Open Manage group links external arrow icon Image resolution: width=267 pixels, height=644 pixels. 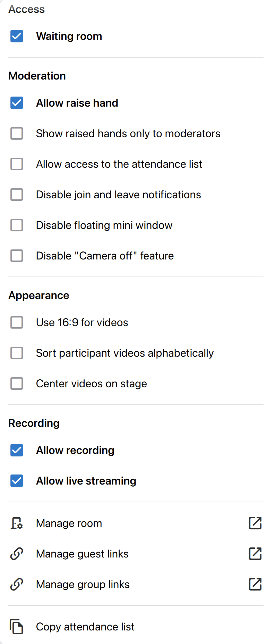[x=255, y=584]
